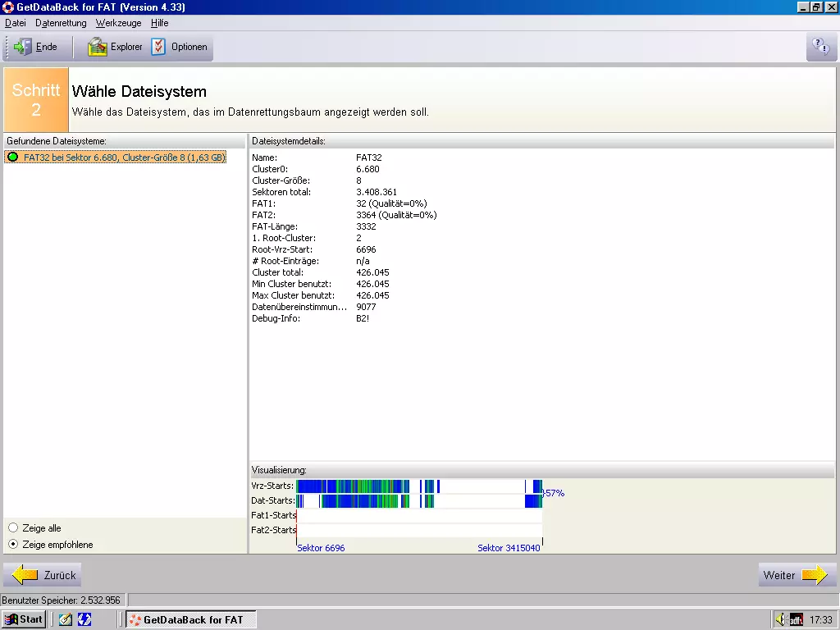This screenshot has height=630, width=840.
Task: Click the Sektoren total value 3.408.361
Action: point(377,192)
